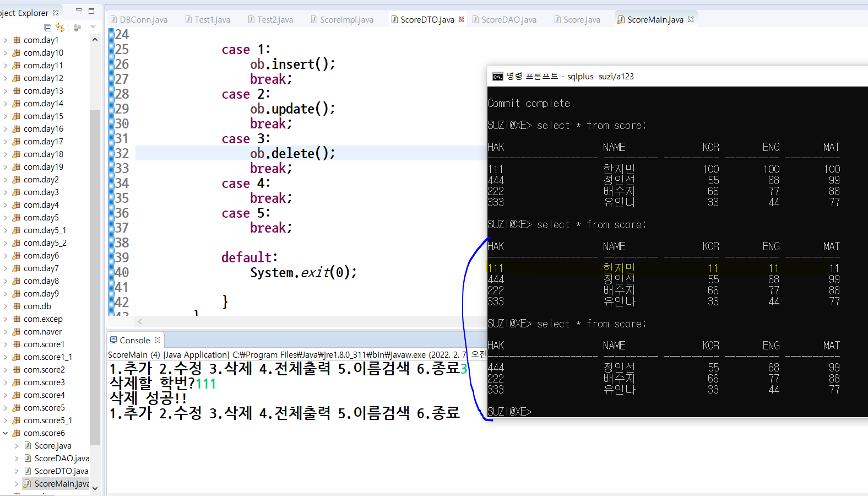Expand the com.score1 package
Viewport: 868px width, 496px height.
pyautogui.click(x=6, y=344)
